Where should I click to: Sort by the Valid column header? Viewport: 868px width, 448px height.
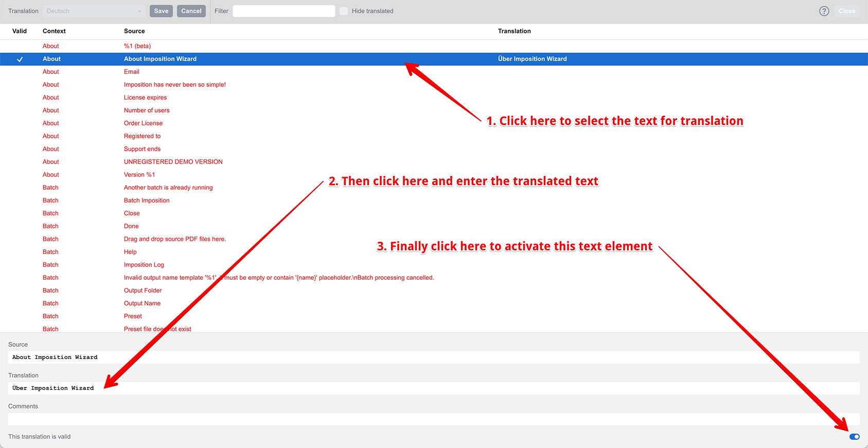(20, 31)
